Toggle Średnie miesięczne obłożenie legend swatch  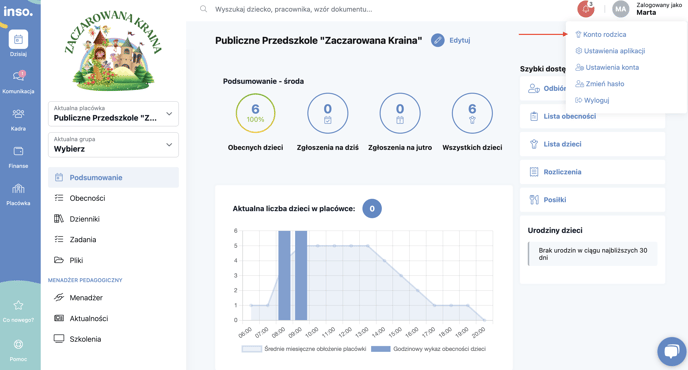(x=251, y=349)
